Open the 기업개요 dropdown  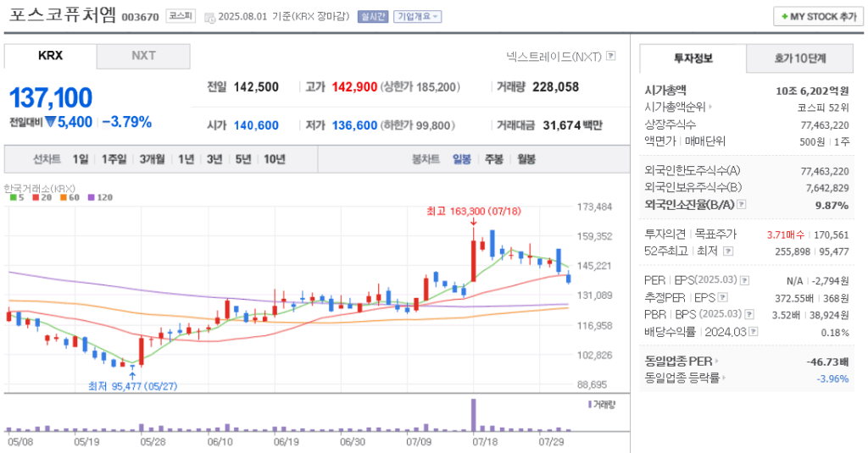tap(417, 17)
